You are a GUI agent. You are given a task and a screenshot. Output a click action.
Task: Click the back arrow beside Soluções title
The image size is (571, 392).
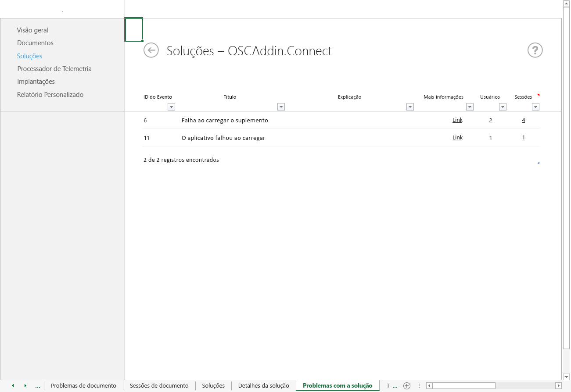click(x=151, y=50)
